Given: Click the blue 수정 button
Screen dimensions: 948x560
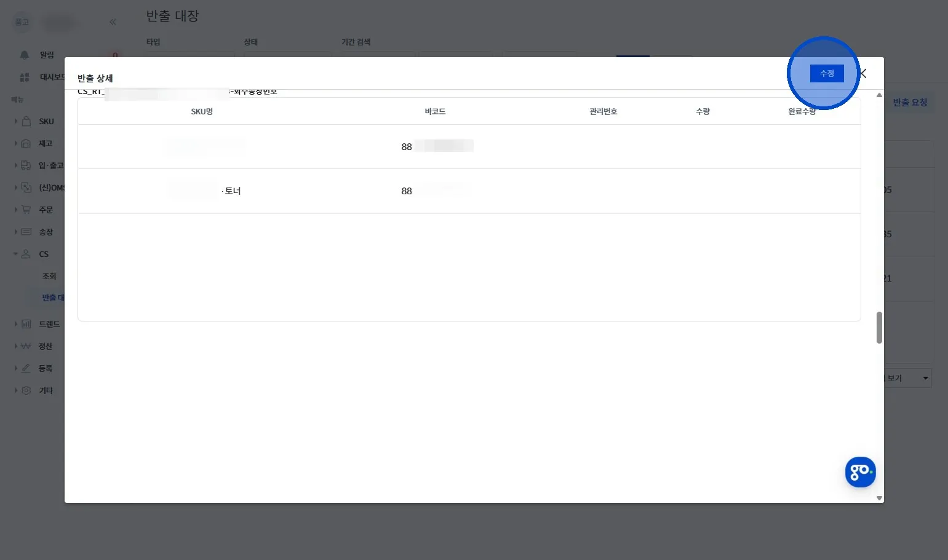Looking at the screenshot, I should coord(827,74).
